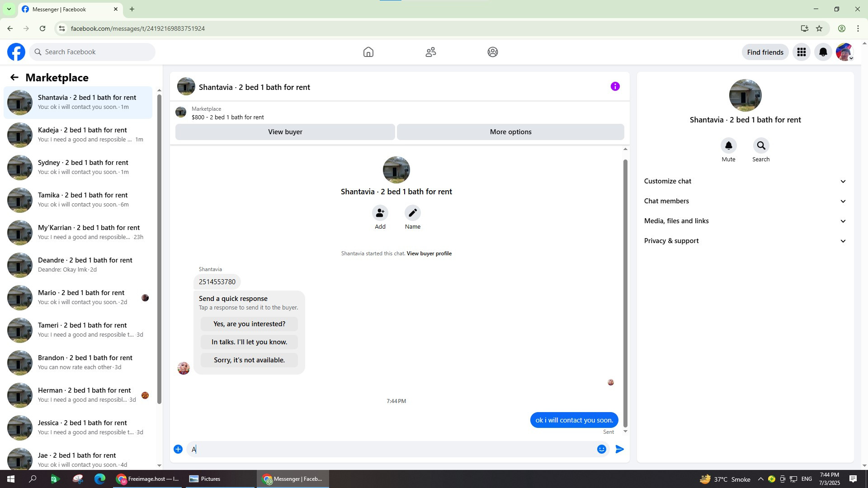
Task: Send quick response 'Yes, are you interested?'
Action: (x=249, y=324)
